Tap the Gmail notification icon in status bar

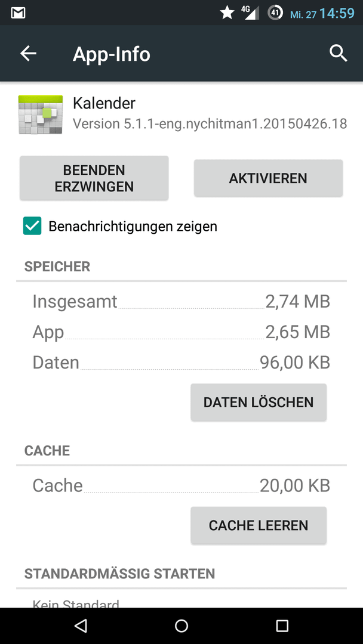pyautogui.click(x=19, y=13)
